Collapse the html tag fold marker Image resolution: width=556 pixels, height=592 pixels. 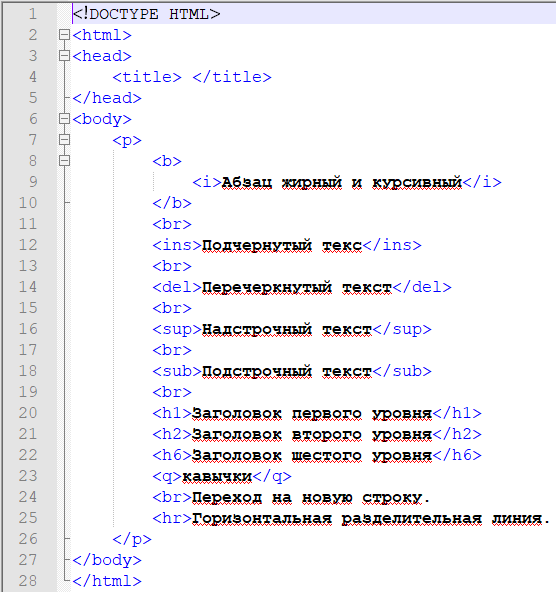tap(65, 35)
